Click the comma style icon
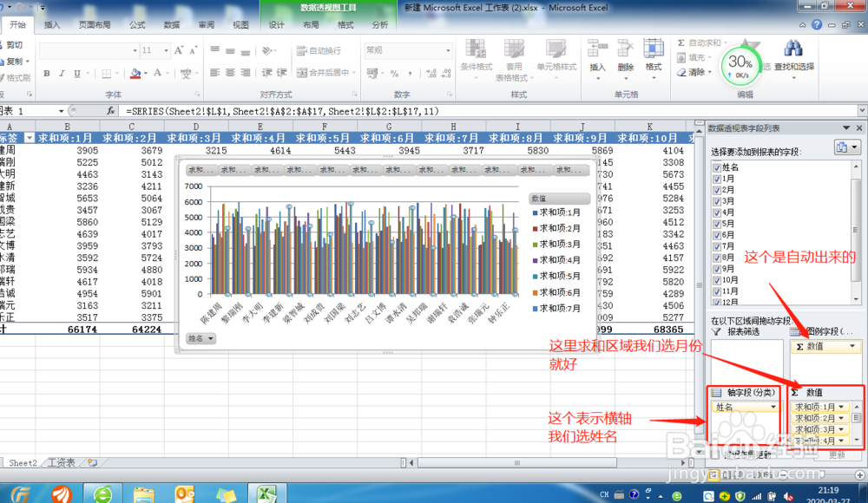This screenshot has width=868, height=503. 410,73
